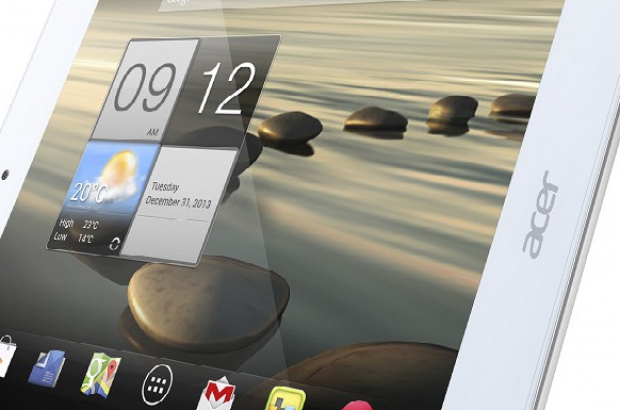Tap the AM indicator on clock

[x=153, y=131]
